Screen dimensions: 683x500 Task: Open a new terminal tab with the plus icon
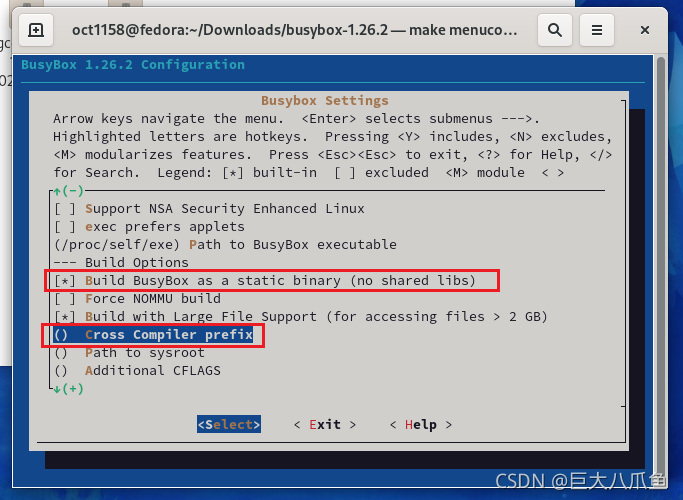[x=36, y=30]
